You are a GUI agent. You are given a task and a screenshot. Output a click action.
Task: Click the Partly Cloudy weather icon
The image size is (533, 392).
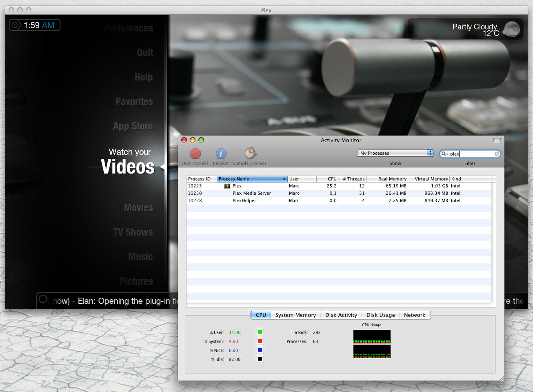coord(511,29)
